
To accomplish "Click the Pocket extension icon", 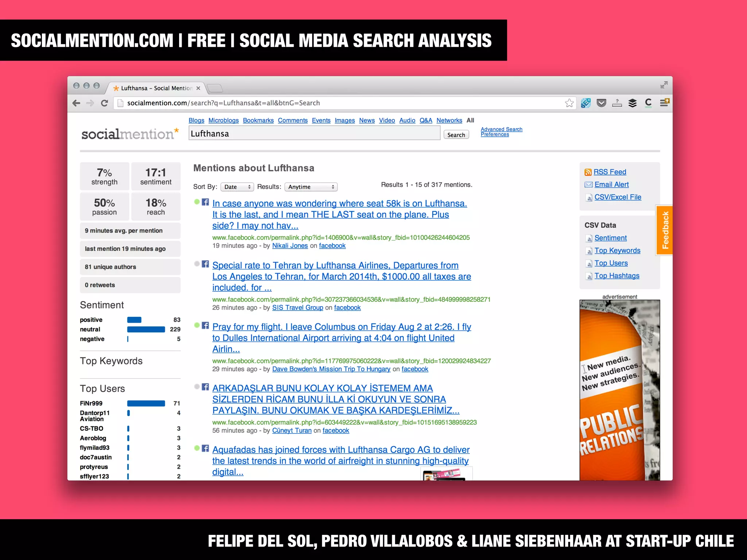I will coord(601,103).
